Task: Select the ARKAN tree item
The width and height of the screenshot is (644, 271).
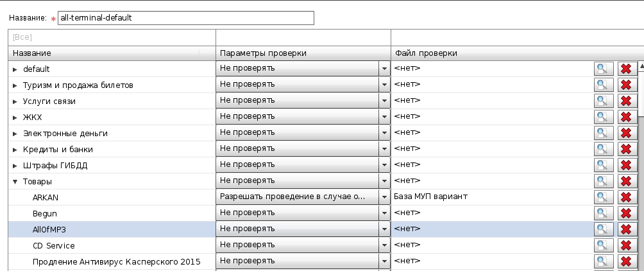Action: point(45,198)
